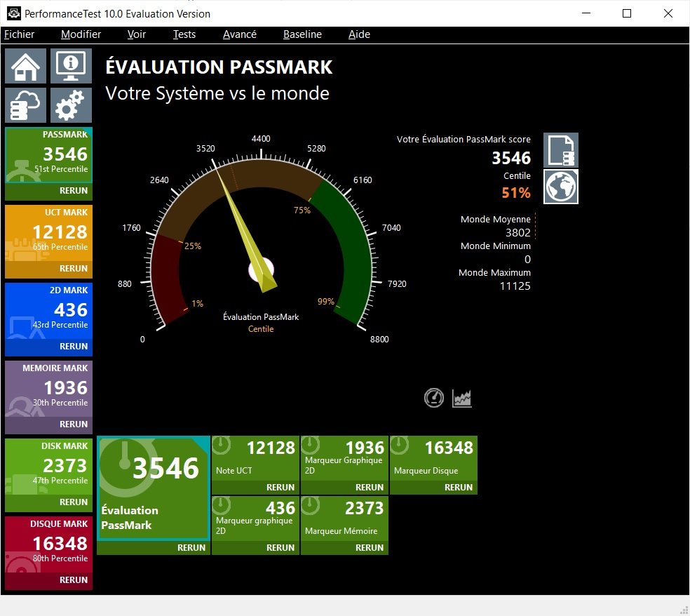
Task: Click the world globe comparison icon
Action: [561, 187]
